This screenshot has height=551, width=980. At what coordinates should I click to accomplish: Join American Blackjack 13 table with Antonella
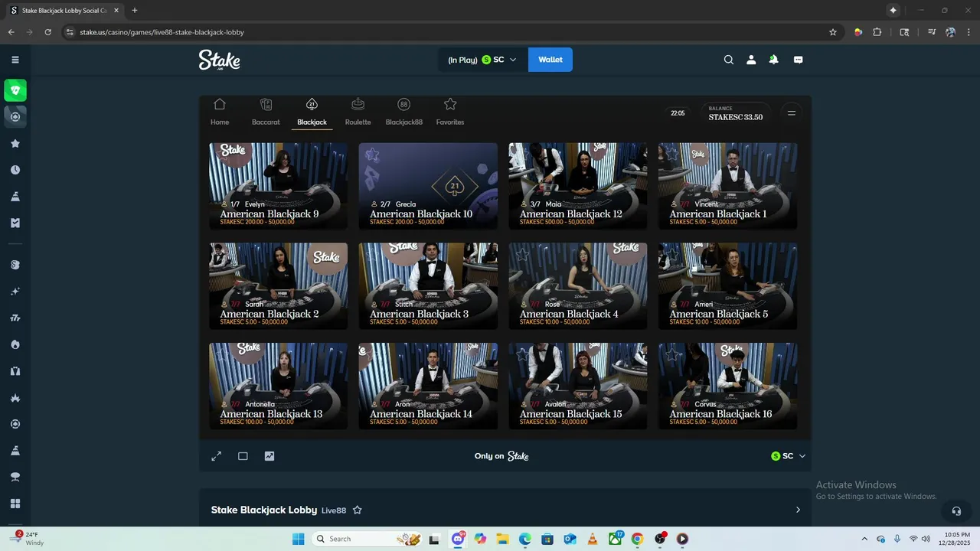(278, 386)
